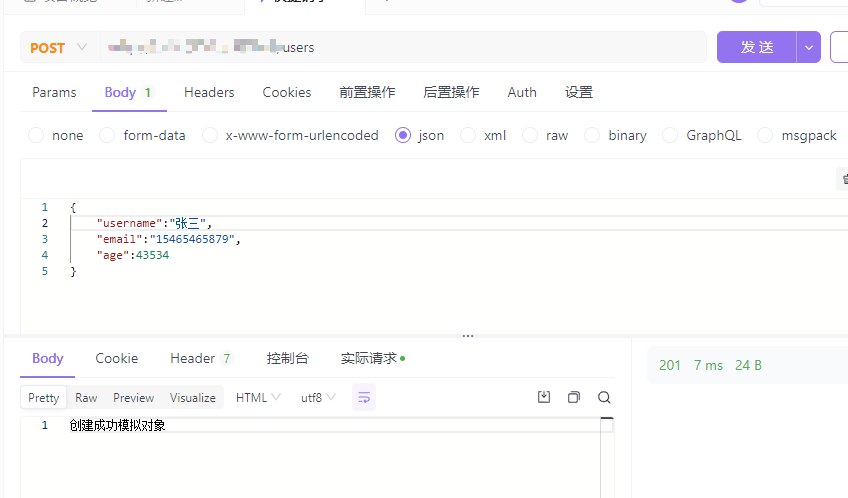Click the save response to file icon
The width and height of the screenshot is (848, 498).
(544, 397)
